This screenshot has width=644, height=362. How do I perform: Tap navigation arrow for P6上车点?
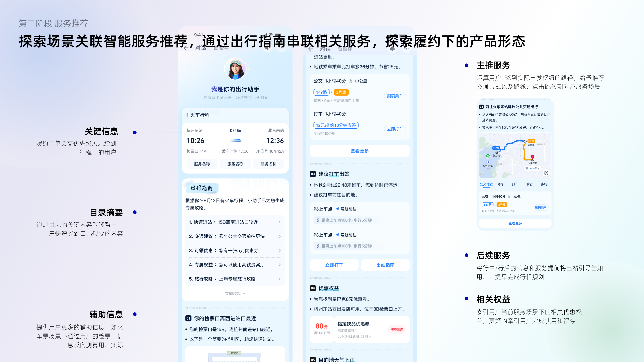pos(337,209)
